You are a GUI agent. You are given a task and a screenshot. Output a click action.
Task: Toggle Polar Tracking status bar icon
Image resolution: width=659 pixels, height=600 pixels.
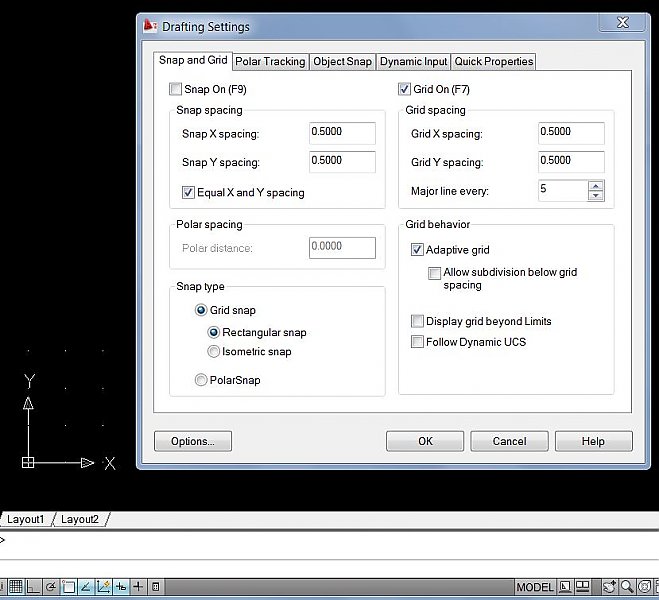51,587
